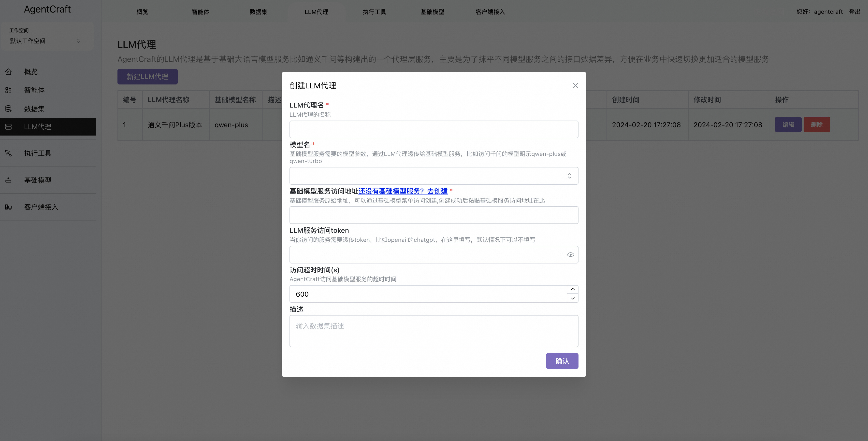
Task: Click the 编号 column header
Action: (130, 100)
